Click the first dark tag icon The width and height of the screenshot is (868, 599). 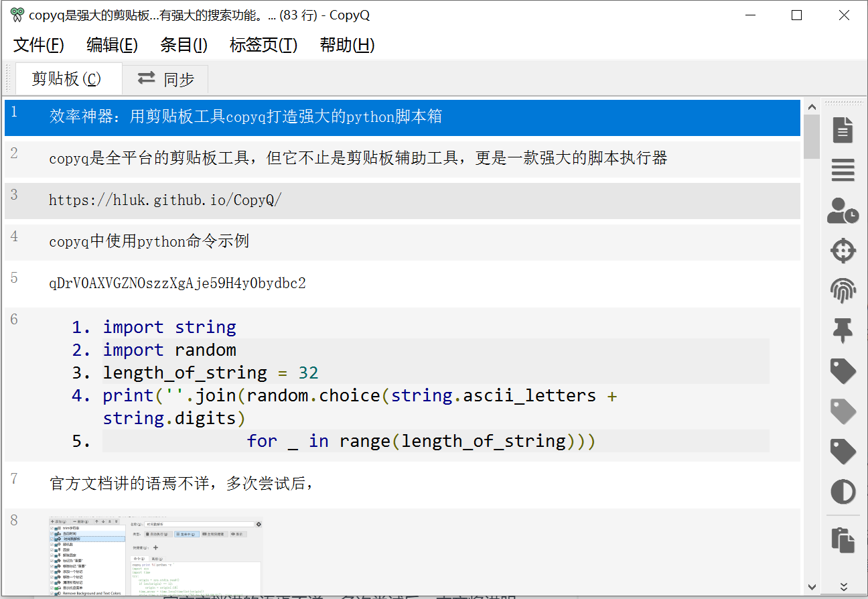point(843,371)
